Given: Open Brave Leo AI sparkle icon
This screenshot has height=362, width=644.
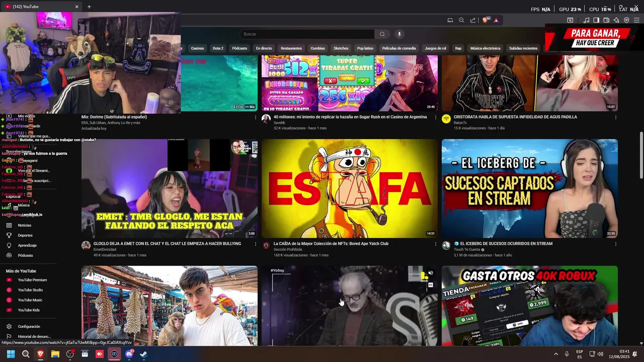Looking at the screenshot, I should (616, 20).
